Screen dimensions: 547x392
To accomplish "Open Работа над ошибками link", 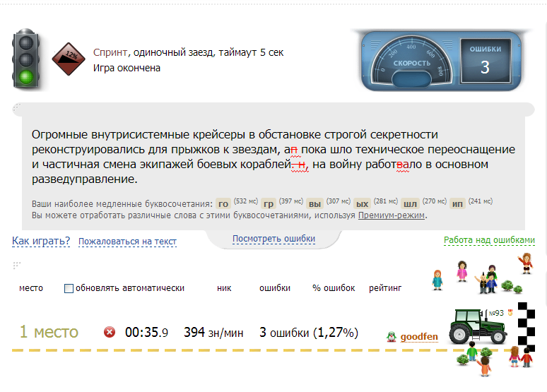I will 489,240.
